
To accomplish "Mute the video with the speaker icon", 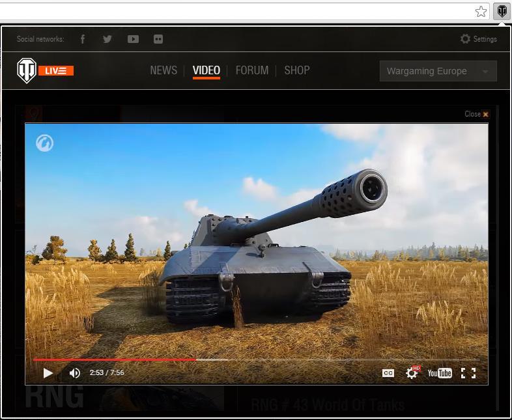I will click(75, 373).
